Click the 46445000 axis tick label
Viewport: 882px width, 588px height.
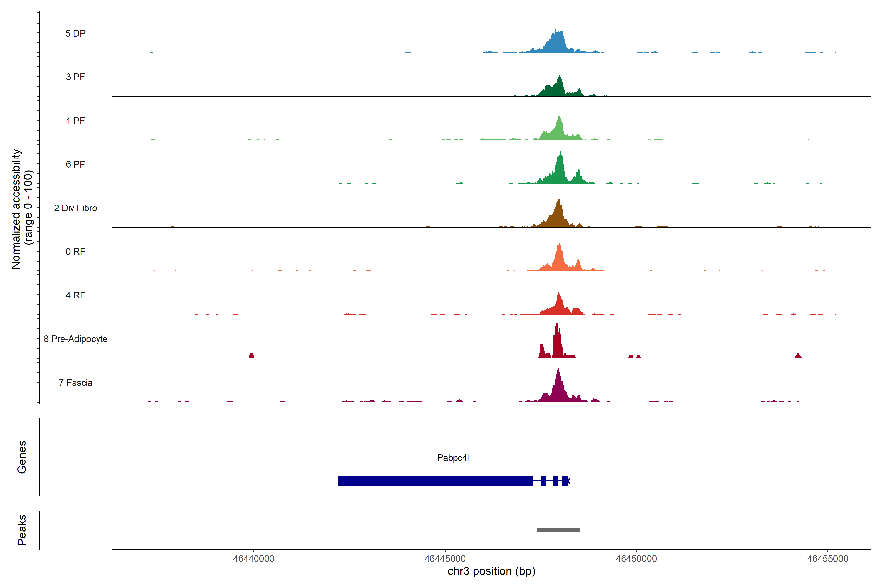(445, 559)
